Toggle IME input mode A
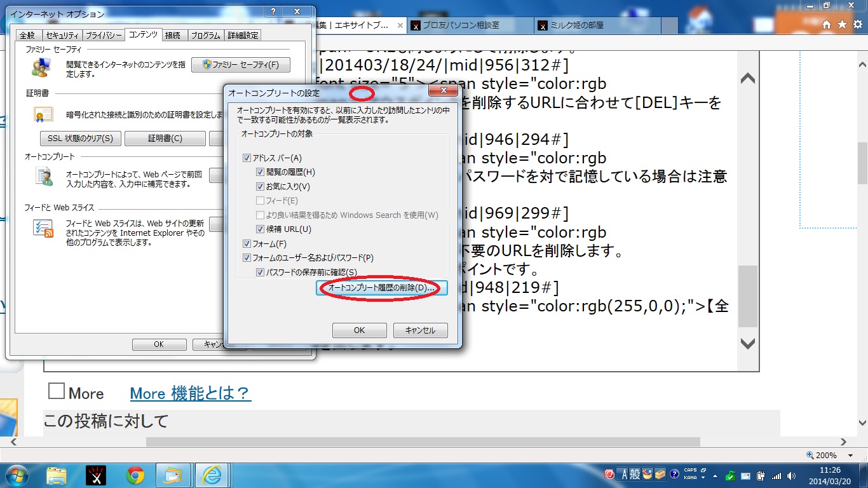 [x=625, y=474]
